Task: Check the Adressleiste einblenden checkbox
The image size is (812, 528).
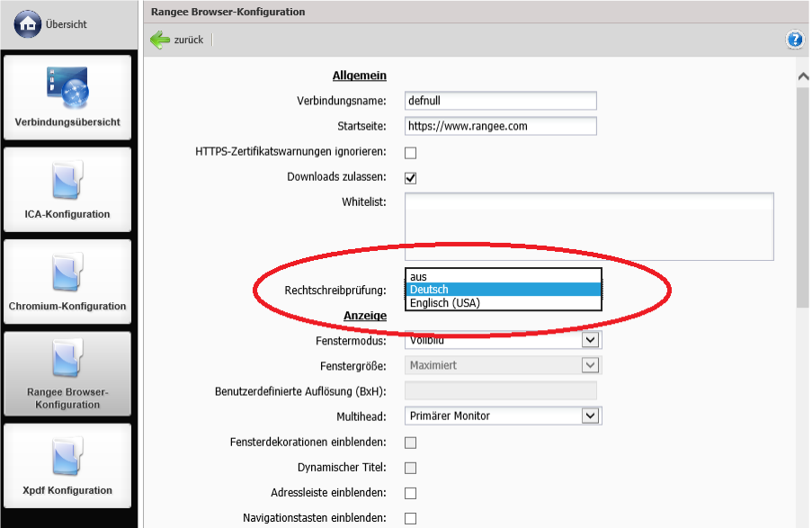Action: click(410, 493)
